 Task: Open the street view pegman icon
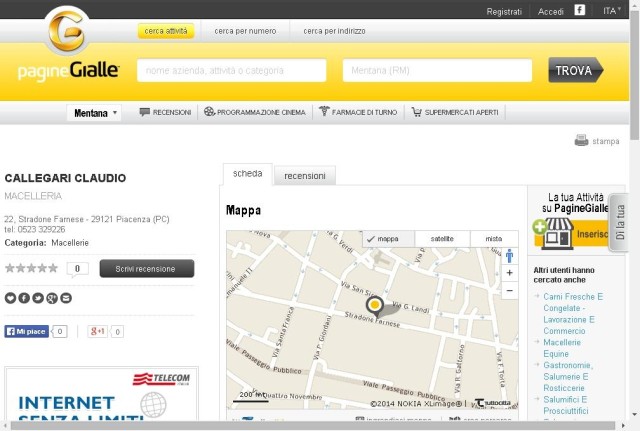point(509,256)
